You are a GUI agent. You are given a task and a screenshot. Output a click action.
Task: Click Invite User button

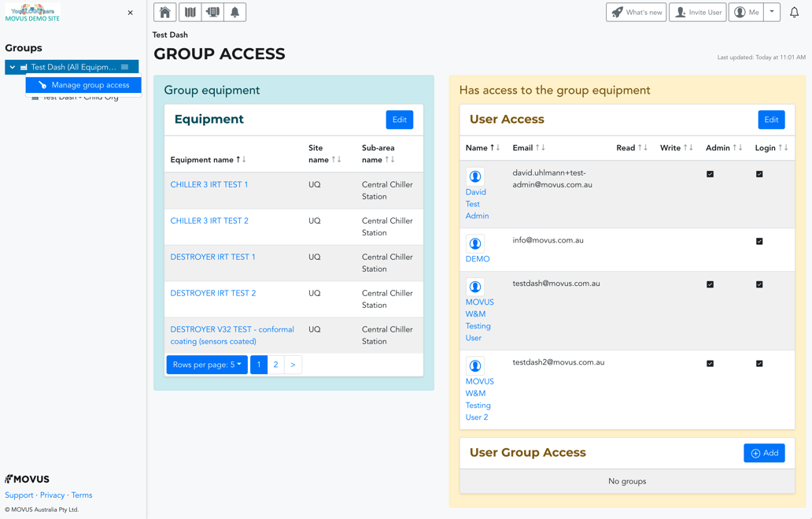tap(698, 12)
